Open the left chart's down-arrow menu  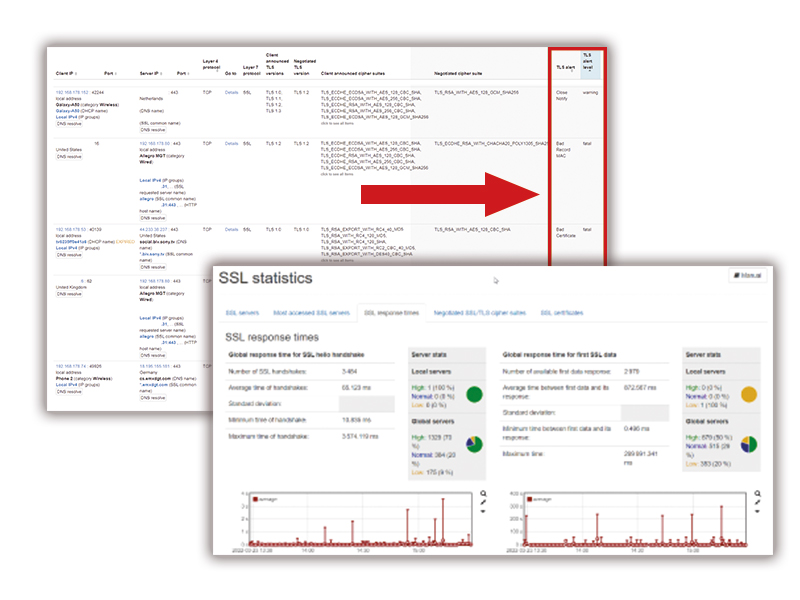(x=483, y=511)
